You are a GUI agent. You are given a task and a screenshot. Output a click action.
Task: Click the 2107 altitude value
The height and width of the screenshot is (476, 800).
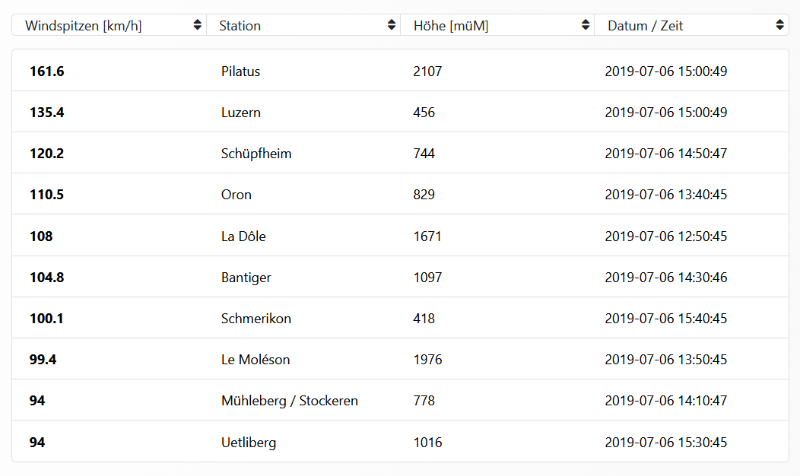427,71
